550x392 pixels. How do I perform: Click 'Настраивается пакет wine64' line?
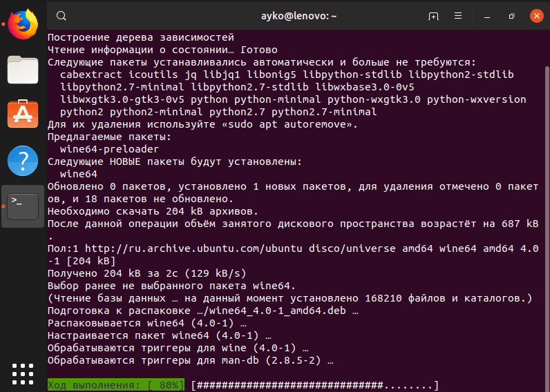pos(159,335)
